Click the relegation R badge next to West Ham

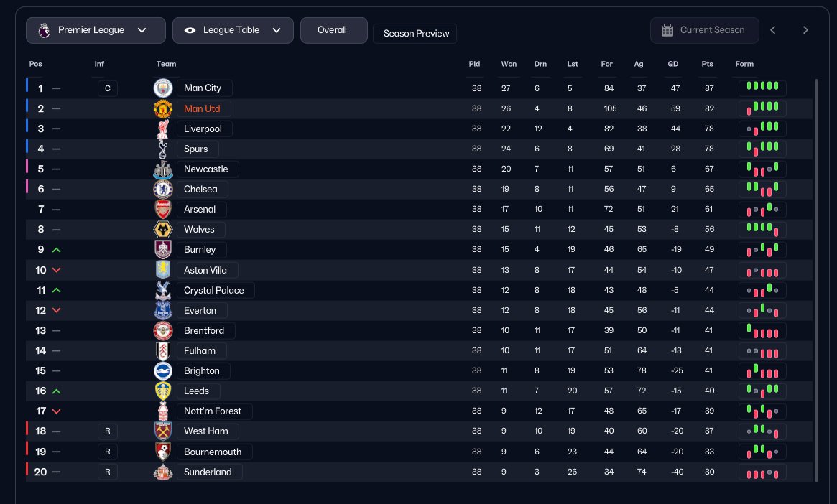point(107,431)
